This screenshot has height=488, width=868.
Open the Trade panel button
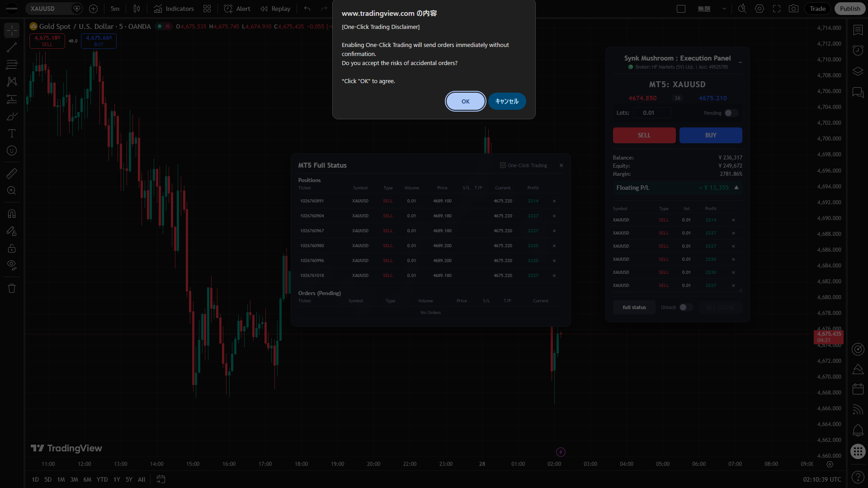coord(817,9)
